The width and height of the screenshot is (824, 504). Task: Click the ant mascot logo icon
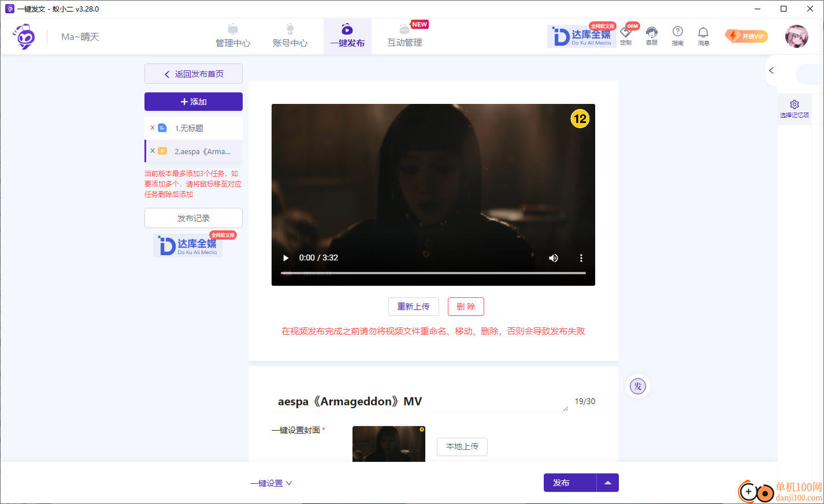24,36
